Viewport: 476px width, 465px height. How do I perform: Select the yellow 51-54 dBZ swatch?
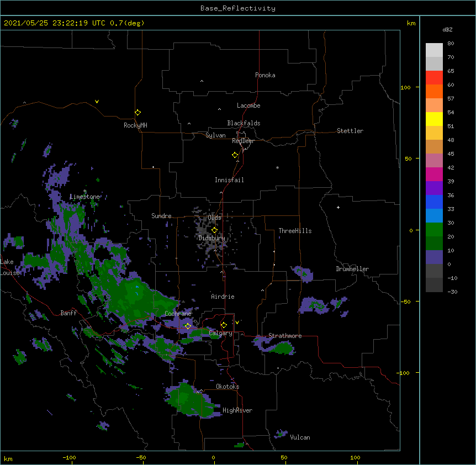click(434, 119)
